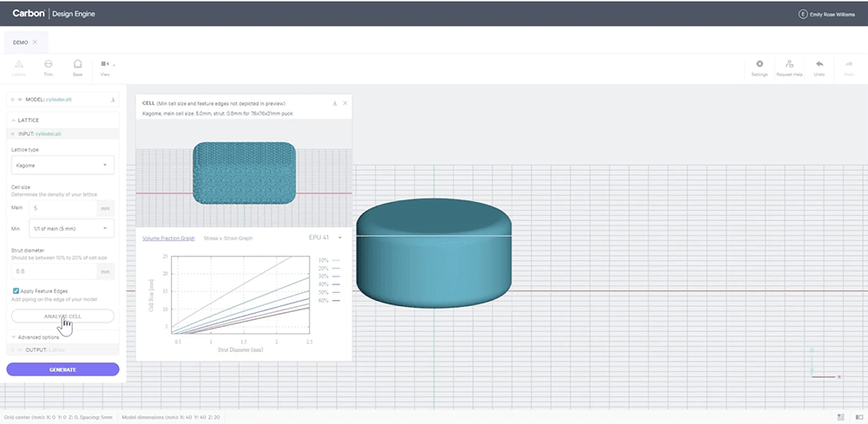868x424 pixels.
Task: Open the Lattice type Kagome dropdown
Action: pos(62,165)
